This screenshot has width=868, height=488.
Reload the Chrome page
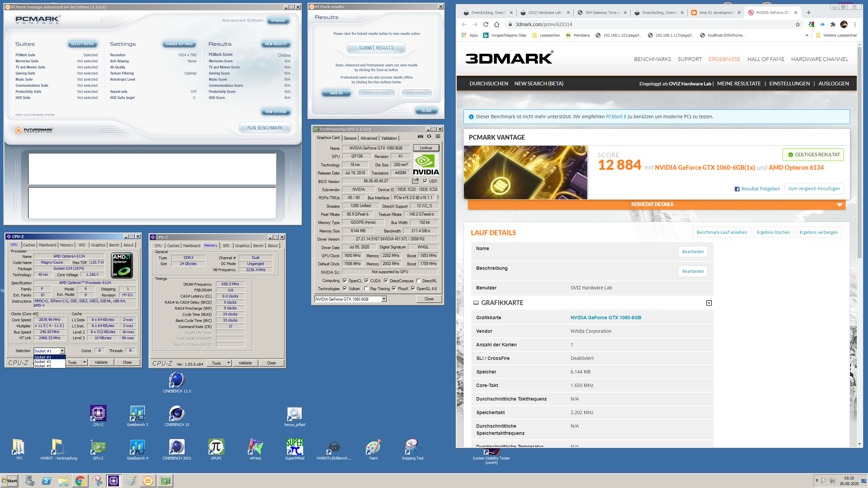tap(486, 24)
